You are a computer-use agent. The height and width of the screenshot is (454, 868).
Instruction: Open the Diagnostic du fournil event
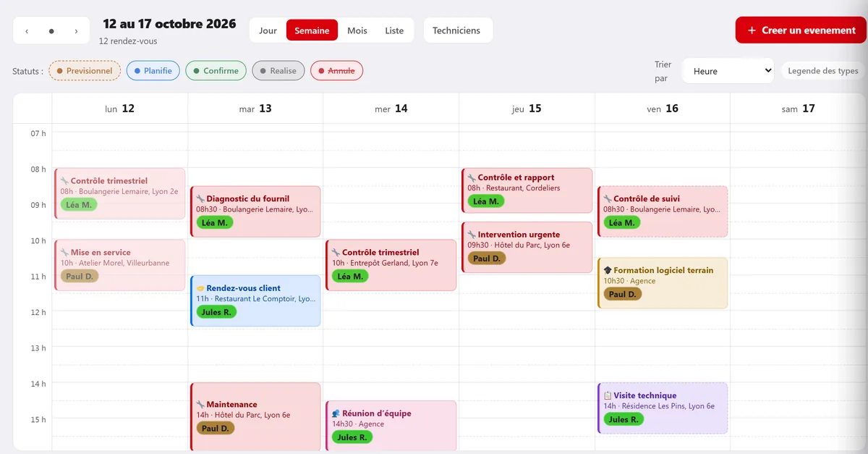pyautogui.click(x=255, y=211)
